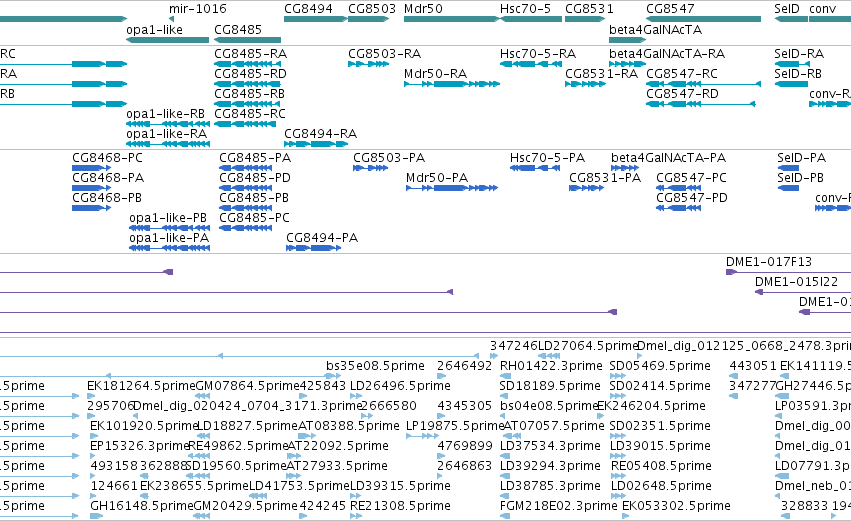
Task: Select the LD26496.5prime EST
Action: pos(400,386)
